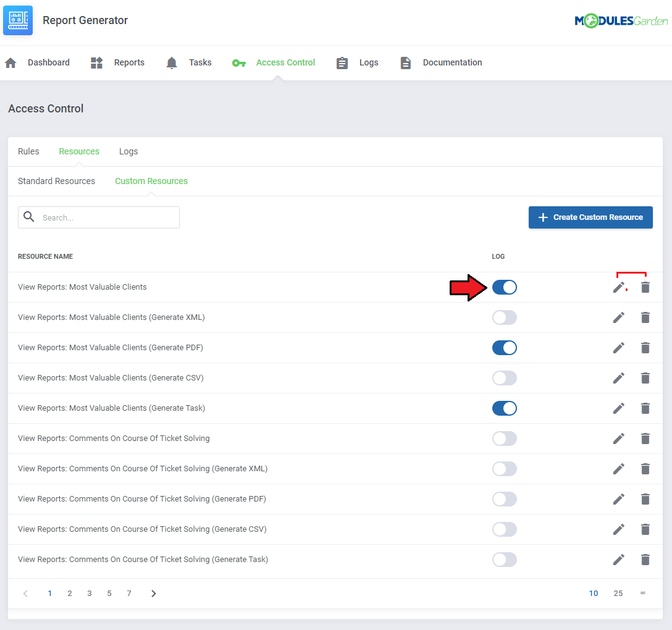The height and width of the screenshot is (630, 672).
Task: Delete Most Valuable Clients (Generate PDF) resource
Action: point(645,348)
